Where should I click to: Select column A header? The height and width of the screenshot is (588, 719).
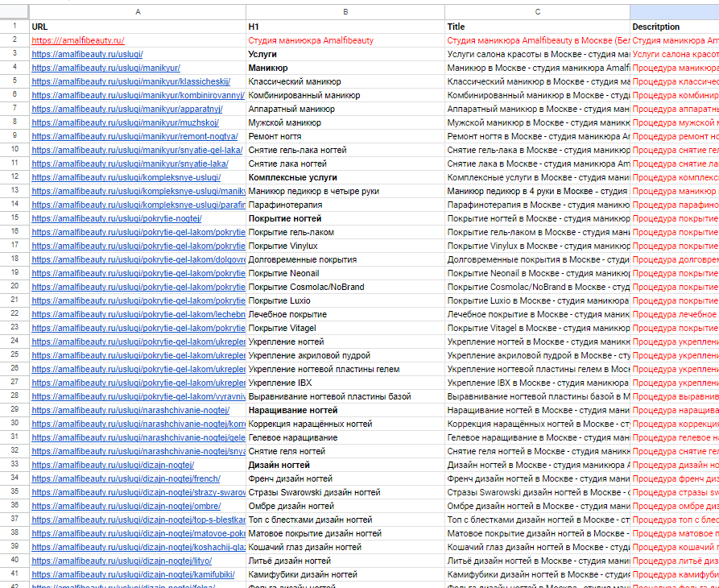138,12
